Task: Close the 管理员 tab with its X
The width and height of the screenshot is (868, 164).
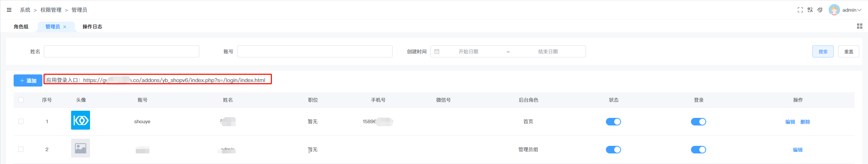Action: click(x=65, y=27)
